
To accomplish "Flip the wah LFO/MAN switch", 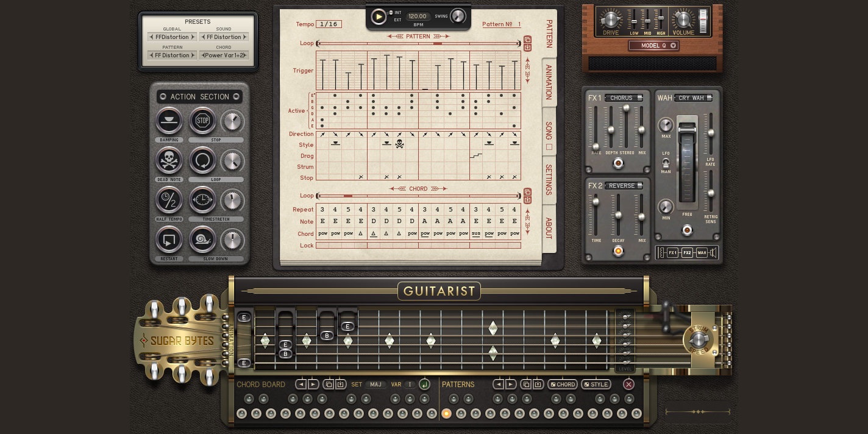I will [x=666, y=163].
